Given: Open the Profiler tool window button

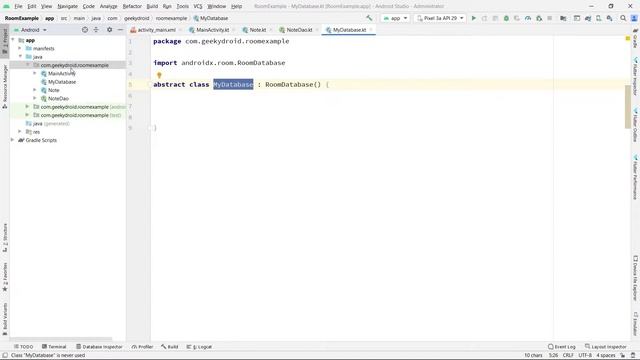Looking at the screenshot, I should click(142, 347).
